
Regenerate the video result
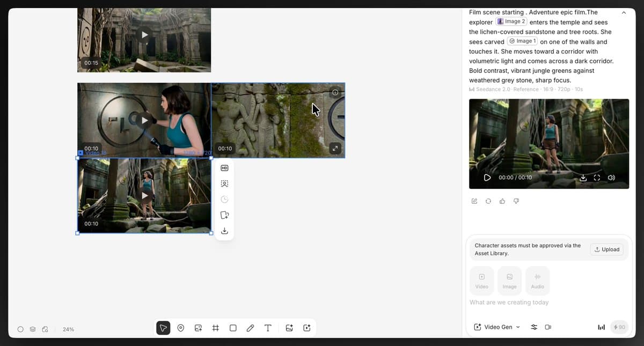point(488,201)
